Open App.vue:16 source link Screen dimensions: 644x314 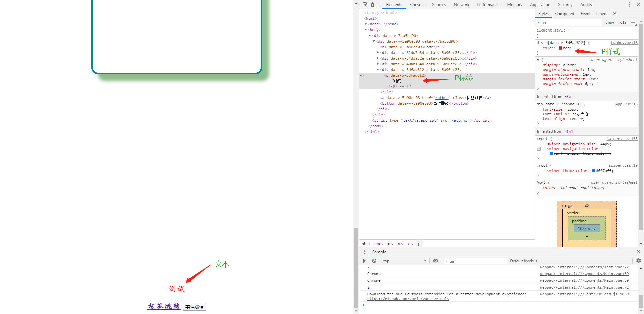[x=626, y=104]
